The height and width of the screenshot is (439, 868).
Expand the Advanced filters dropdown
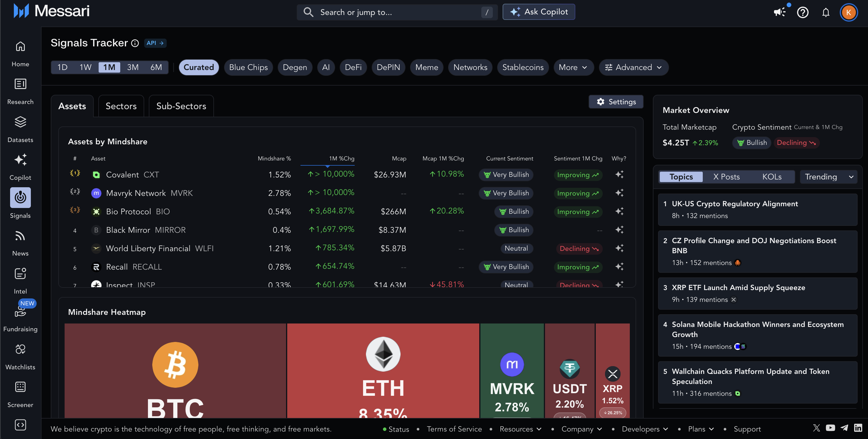pyautogui.click(x=634, y=67)
